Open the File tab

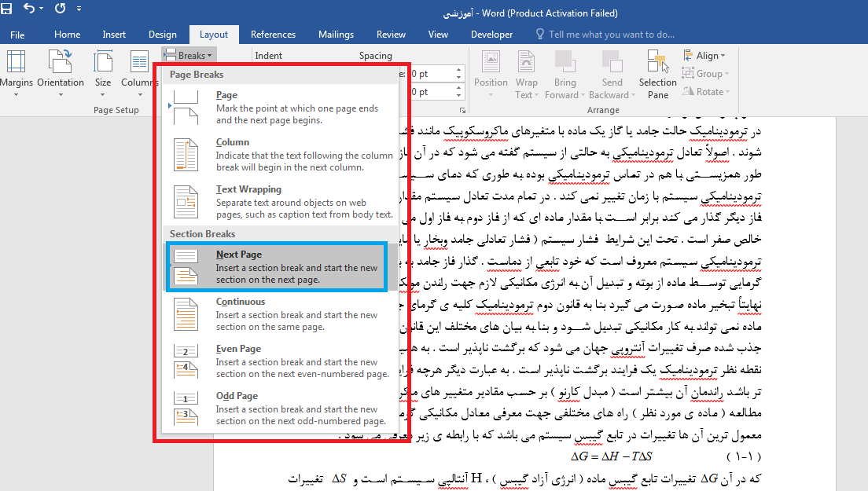pyautogui.click(x=17, y=35)
